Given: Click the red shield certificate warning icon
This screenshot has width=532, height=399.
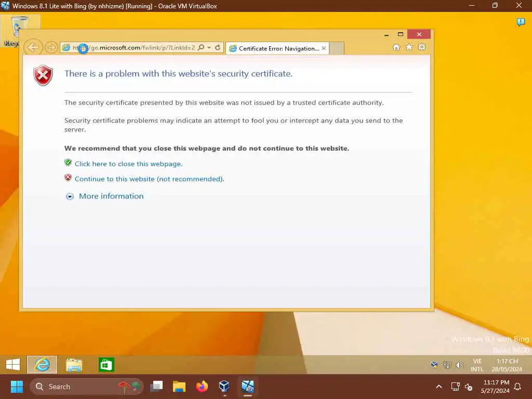Looking at the screenshot, I should 43,75.
